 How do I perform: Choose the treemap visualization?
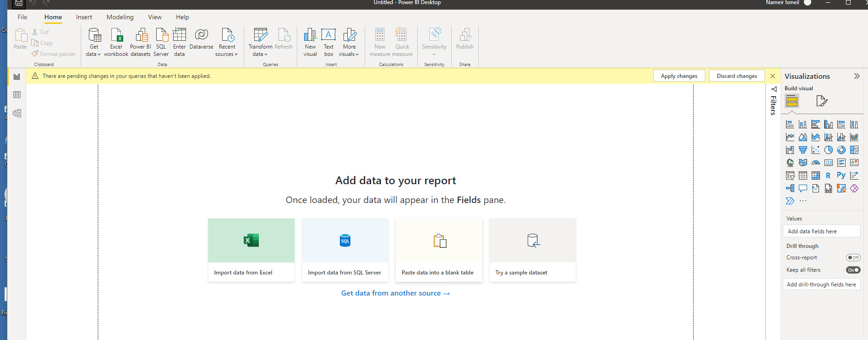click(854, 150)
